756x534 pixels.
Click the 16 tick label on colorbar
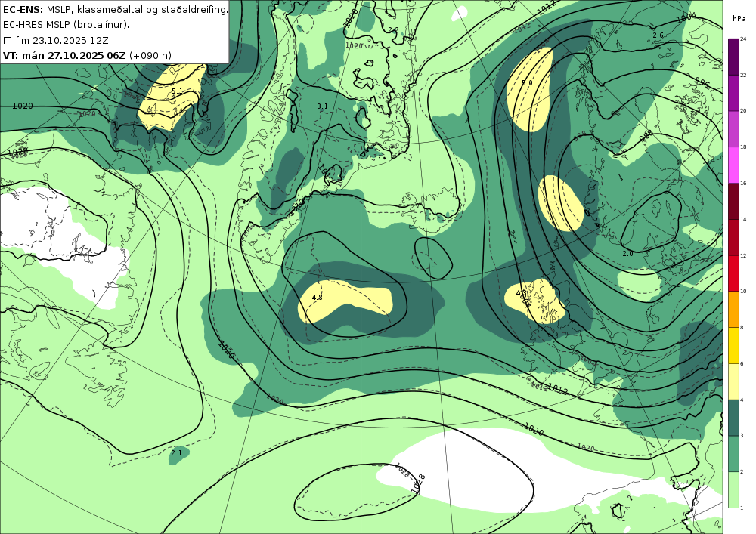click(743, 183)
